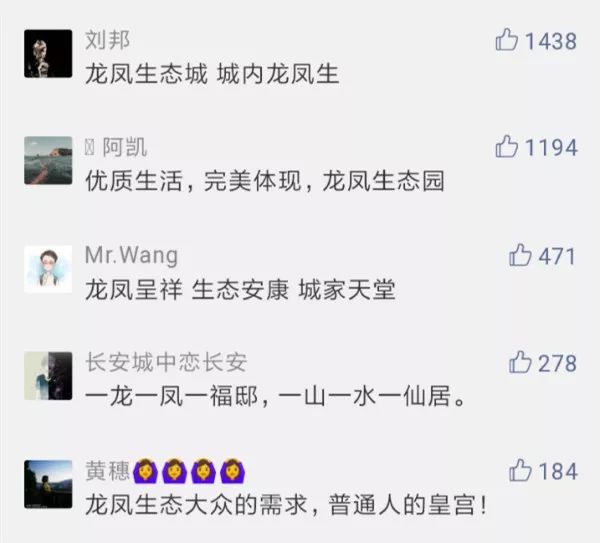The width and height of the screenshot is (600, 543).
Task: Tap 长安城中恋长安's avatar image
Action: [48, 376]
